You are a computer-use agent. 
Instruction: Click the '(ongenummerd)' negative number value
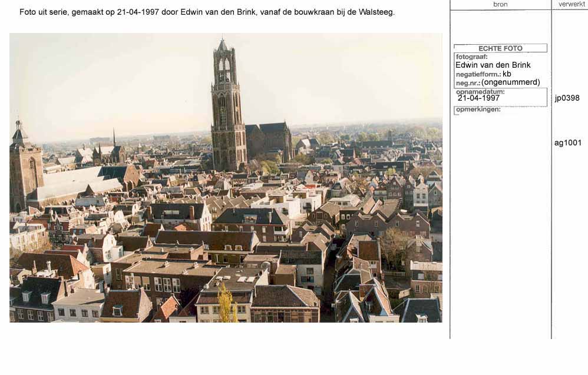510,82
